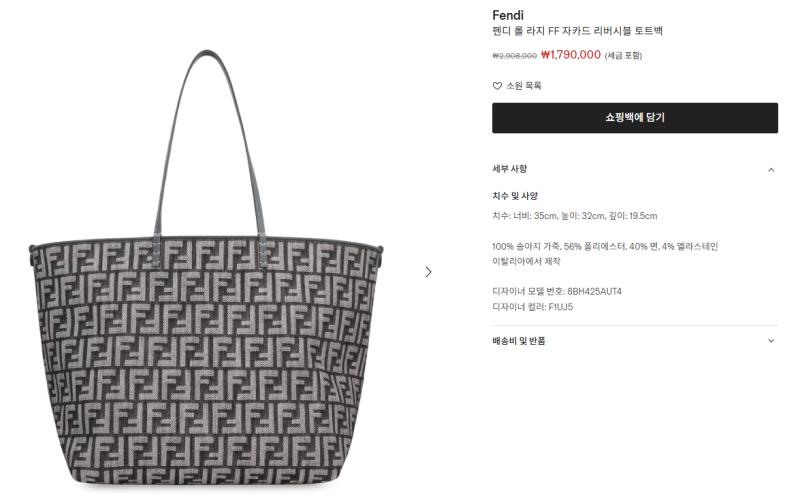Click the 치수 및 사양 subheading
The width and height of the screenshot is (800, 496).
click(515, 196)
